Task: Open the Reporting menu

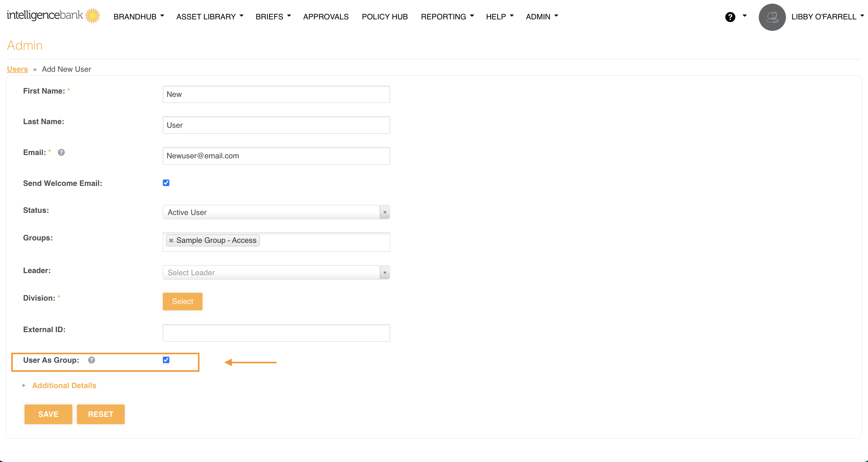Action: pos(447,17)
